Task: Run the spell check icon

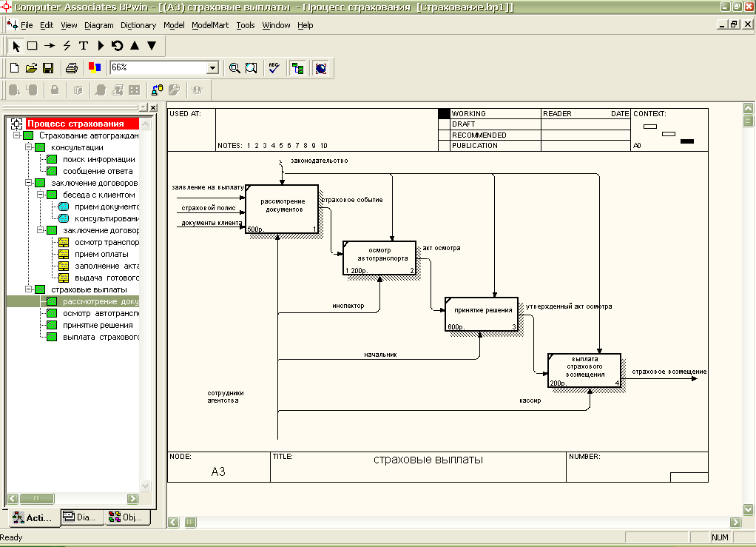Action: point(274,68)
